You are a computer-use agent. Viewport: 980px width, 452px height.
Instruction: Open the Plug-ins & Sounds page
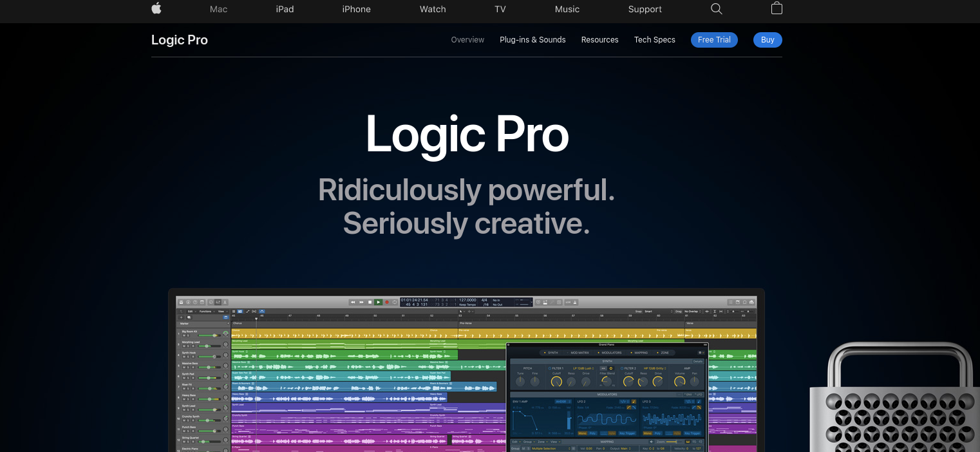coord(532,40)
